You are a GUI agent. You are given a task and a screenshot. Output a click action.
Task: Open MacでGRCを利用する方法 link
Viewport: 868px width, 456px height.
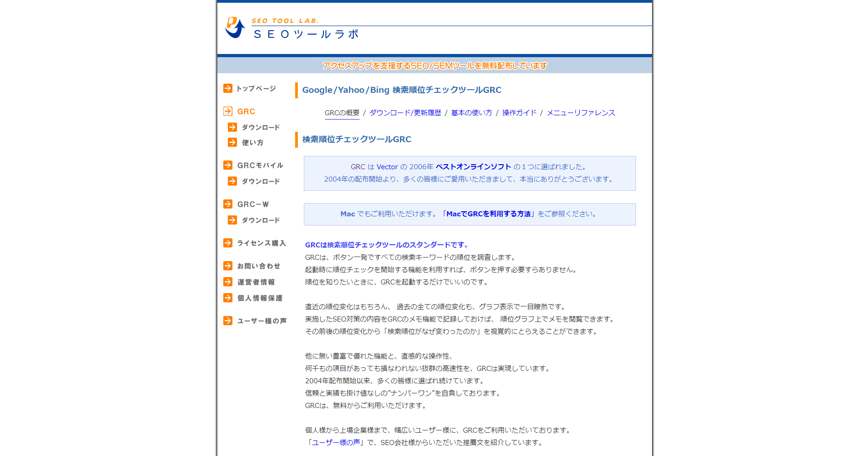489,214
